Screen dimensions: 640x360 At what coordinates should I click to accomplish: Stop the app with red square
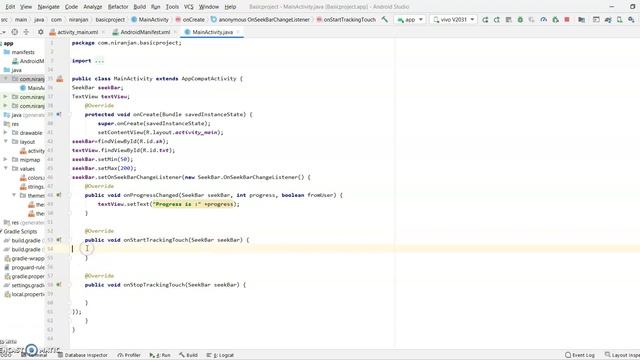click(x=567, y=20)
